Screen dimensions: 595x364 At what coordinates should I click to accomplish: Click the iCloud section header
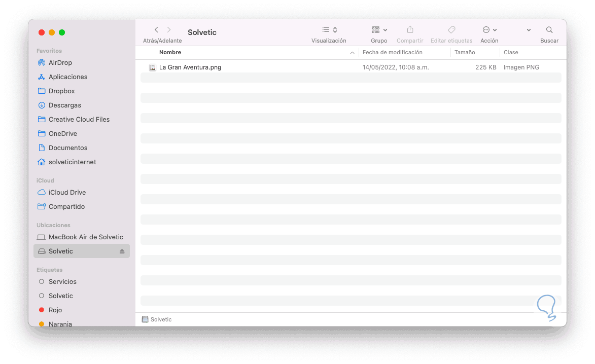(45, 180)
